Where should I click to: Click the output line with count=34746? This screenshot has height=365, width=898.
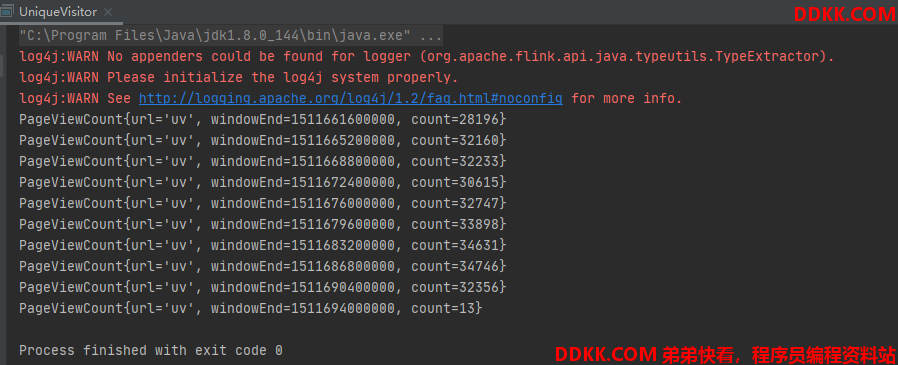(x=263, y=266)
